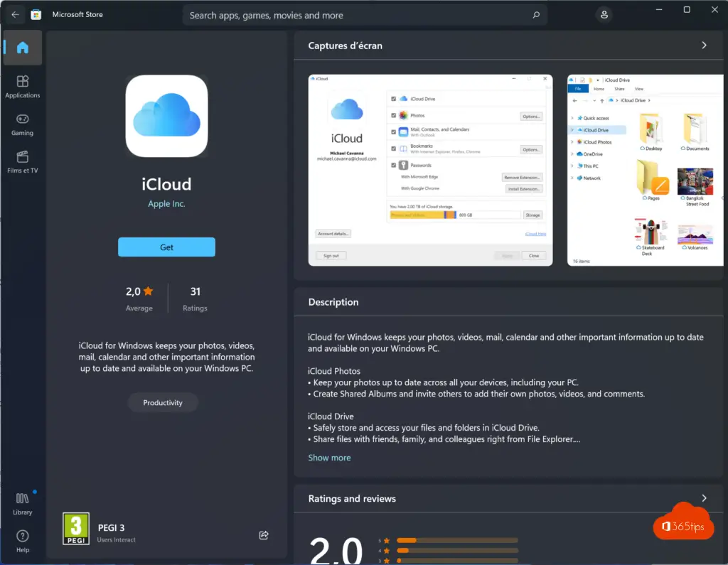This screenshot has width=728, height=565.
Task: Expand the Captures d'écran section chevron
Action: click(x=704, y=45)
